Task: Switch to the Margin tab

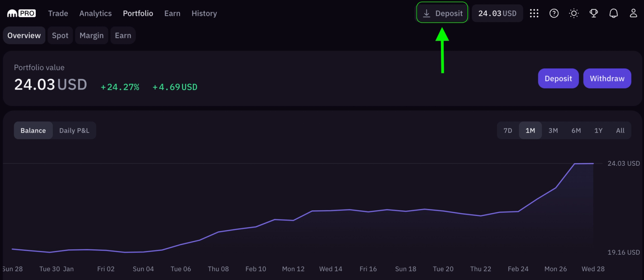Action: coord(91,36)
